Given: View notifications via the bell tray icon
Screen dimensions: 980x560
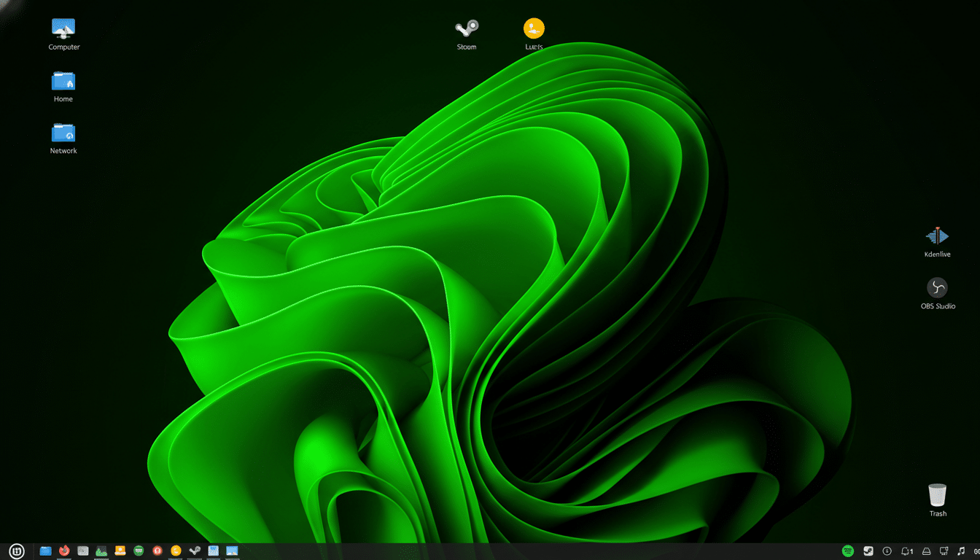Looking at the screenshot, I should [906, 551].
